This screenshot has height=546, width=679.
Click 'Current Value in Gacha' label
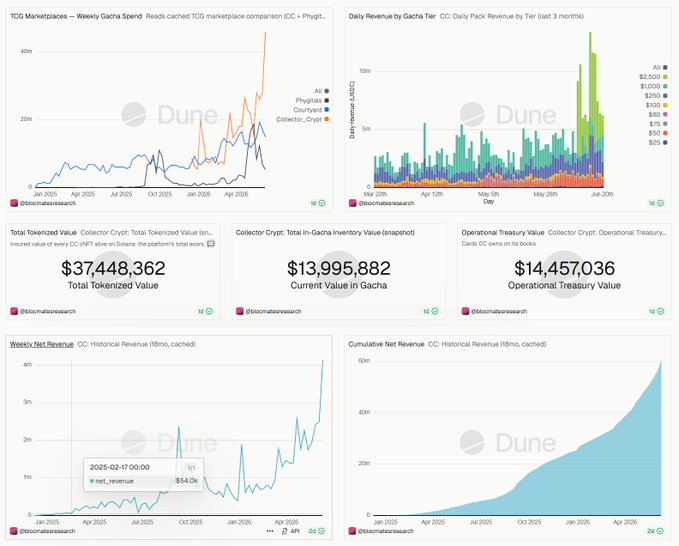coord(339,285)
